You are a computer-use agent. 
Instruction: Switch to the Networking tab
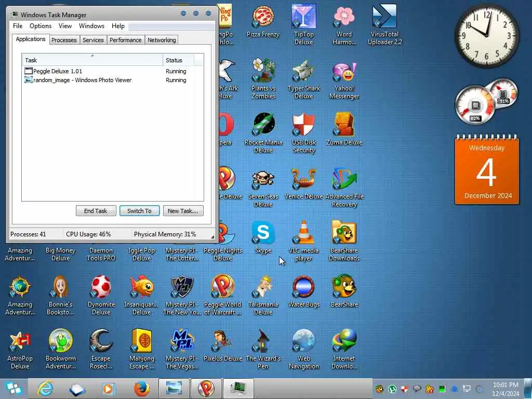pyautogui.click(x=162, y=40)
